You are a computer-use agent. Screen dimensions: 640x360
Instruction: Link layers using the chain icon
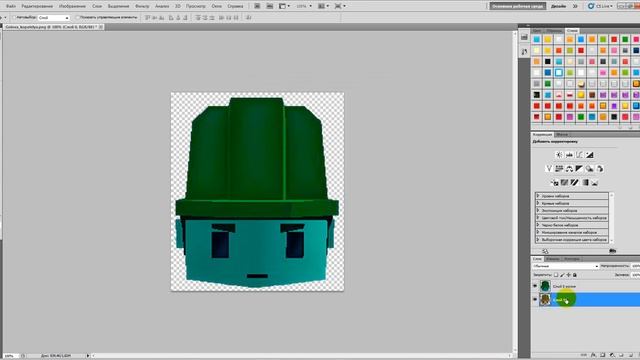(x=584, y=355)
